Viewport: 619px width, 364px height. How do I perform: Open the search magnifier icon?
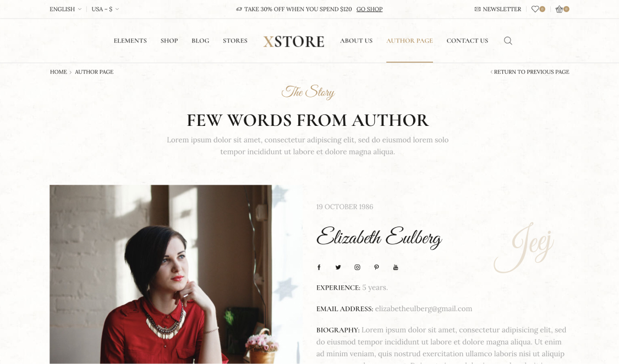[508, 41]
